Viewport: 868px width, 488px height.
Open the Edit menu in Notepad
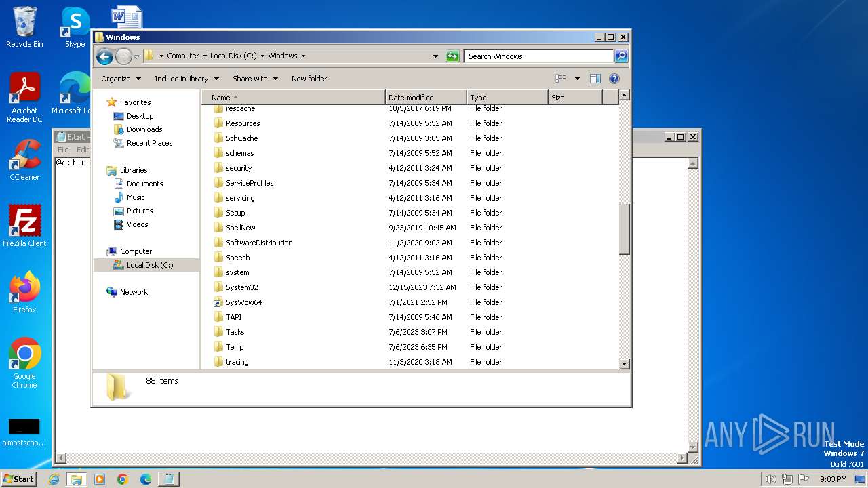[83, 150]
